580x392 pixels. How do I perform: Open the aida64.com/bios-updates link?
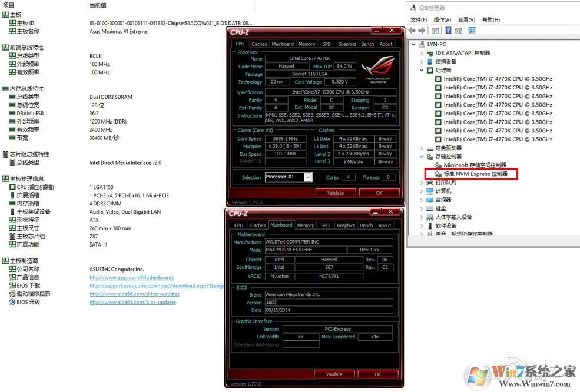(x=132, y=302)
